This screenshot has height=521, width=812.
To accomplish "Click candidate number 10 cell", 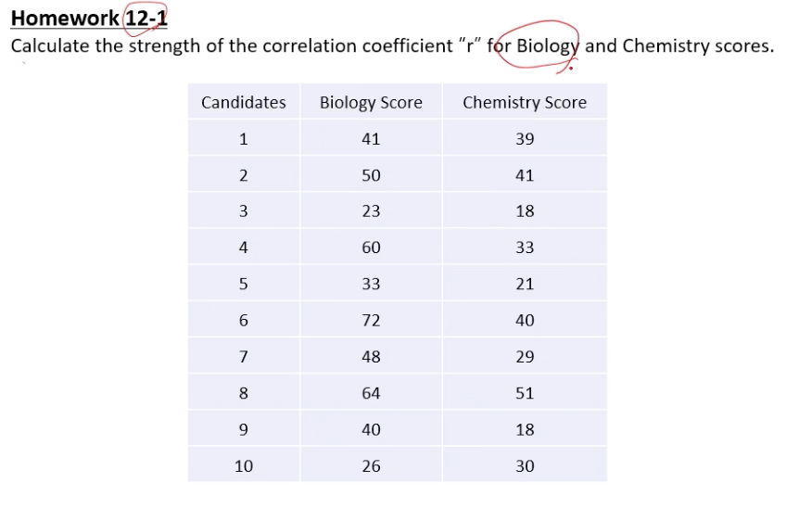I will click(244, 465).
